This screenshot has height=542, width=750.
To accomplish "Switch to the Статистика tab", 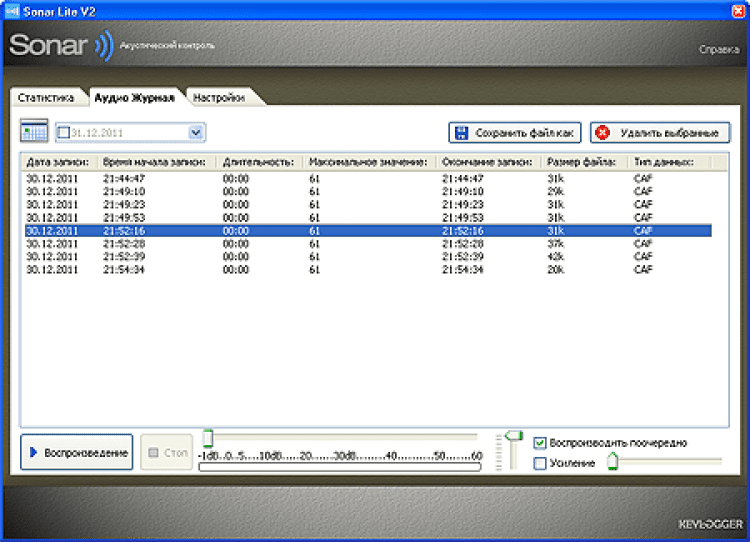I will pos(46,98).
